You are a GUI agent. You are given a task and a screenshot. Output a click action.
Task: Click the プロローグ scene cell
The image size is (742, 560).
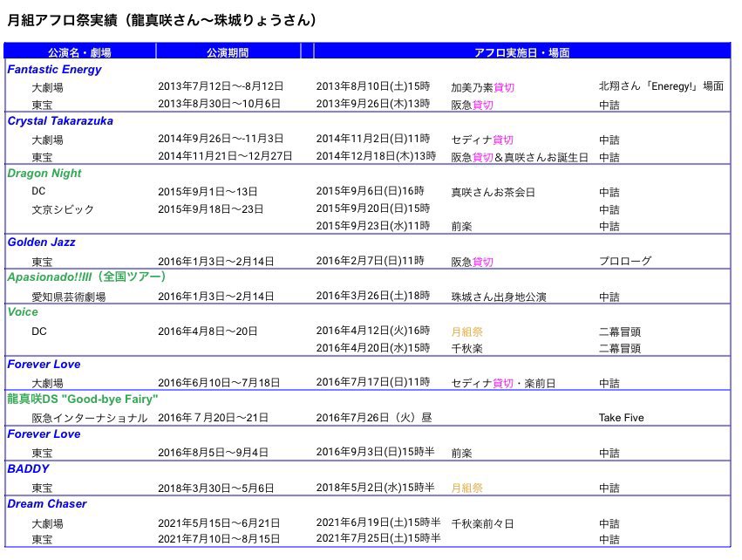[625, 261]
